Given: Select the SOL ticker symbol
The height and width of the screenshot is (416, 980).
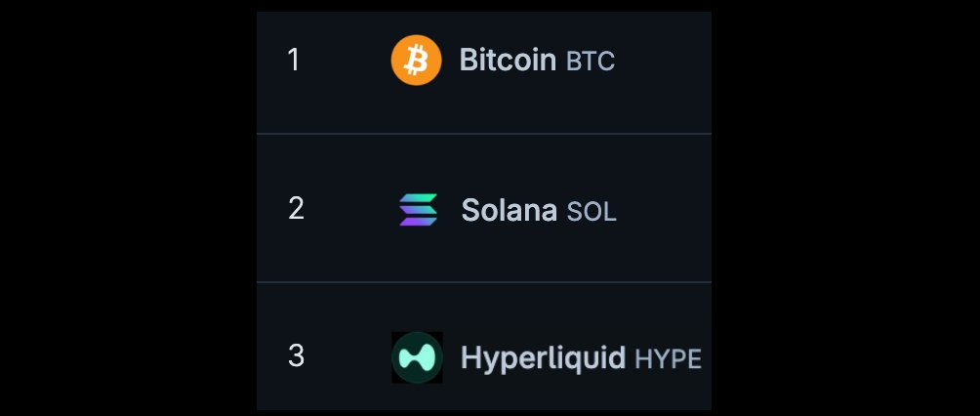Looking at the screenshot, I should pyautogui.click(x=592, y=212).
